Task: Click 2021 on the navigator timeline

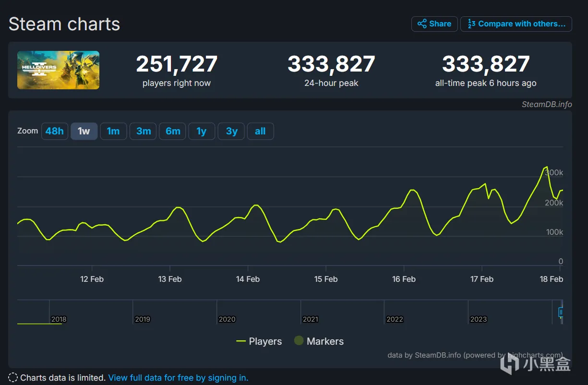Action: pyautogui.click(x=311, y=319)
